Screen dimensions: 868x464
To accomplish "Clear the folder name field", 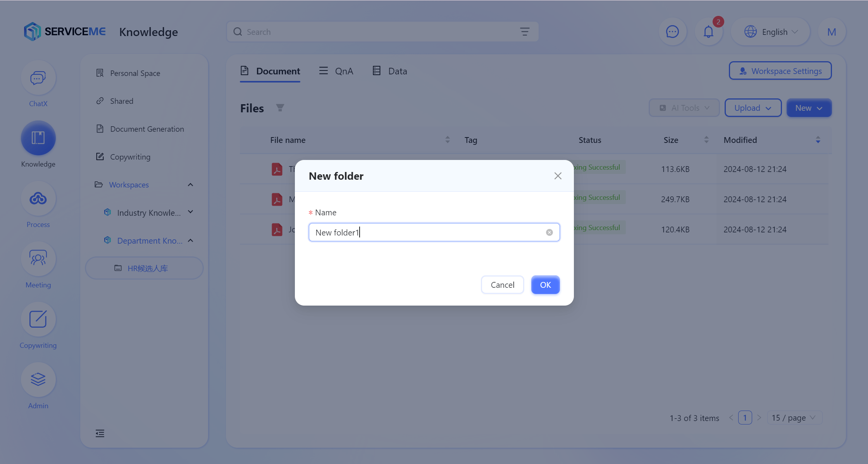I will [549, 232].
